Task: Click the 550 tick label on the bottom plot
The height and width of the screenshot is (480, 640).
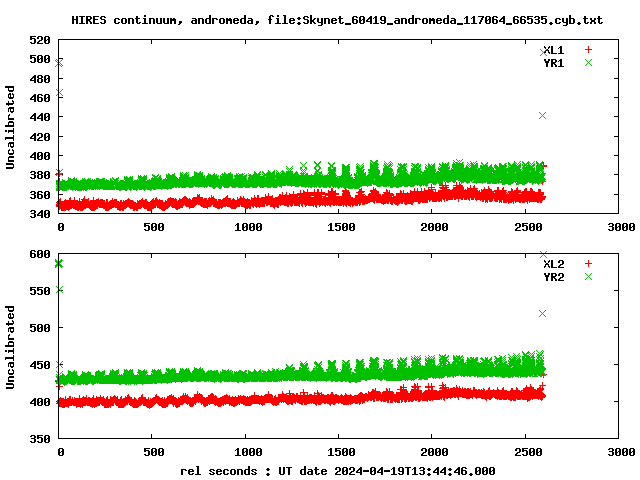Action: [x=40, y=291]
